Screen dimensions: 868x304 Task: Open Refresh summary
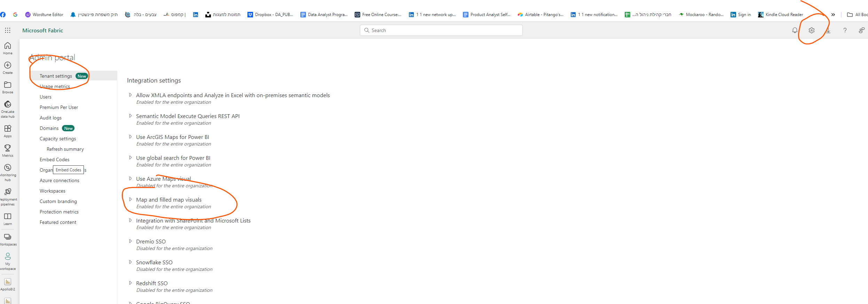pyautogui.click(x=65, y=149)
